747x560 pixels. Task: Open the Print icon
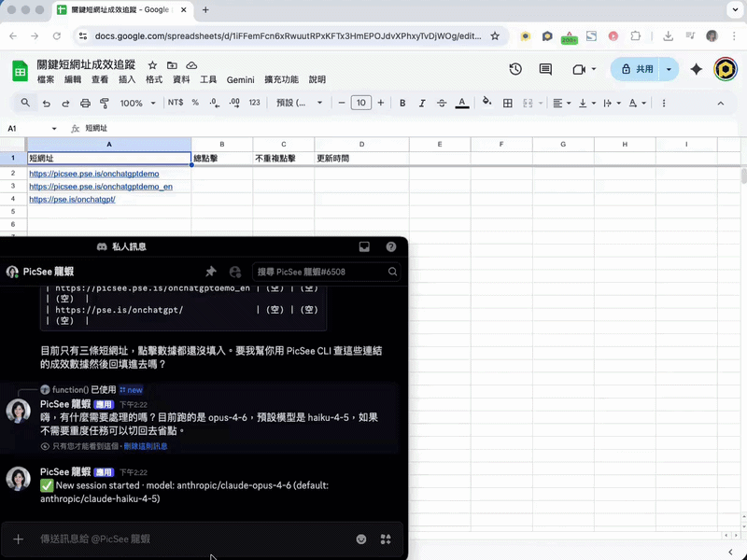85,103
